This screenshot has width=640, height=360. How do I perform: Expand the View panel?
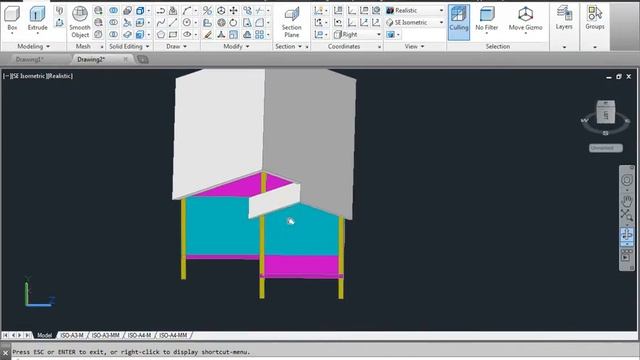click(414, 47)
